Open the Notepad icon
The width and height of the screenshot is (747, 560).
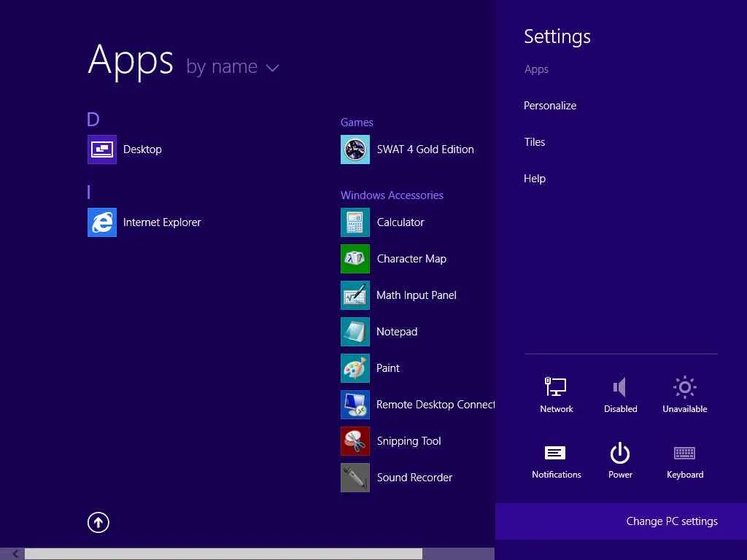coord(355,332)
